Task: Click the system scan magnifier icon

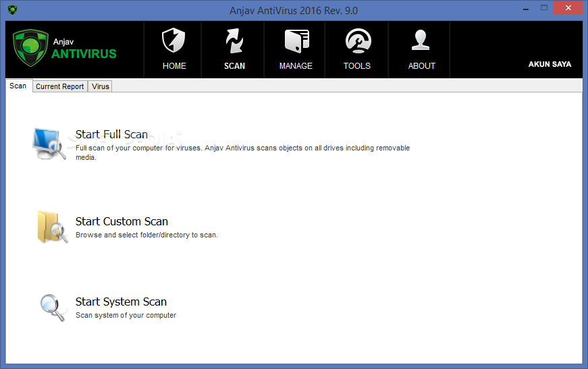Action: 53,308
